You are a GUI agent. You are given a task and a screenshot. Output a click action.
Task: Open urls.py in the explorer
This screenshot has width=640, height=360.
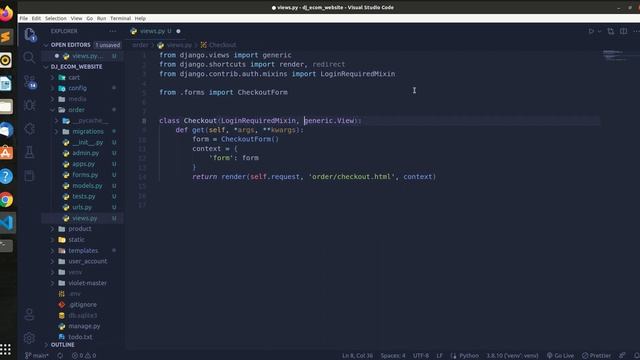tap(82, 207)
